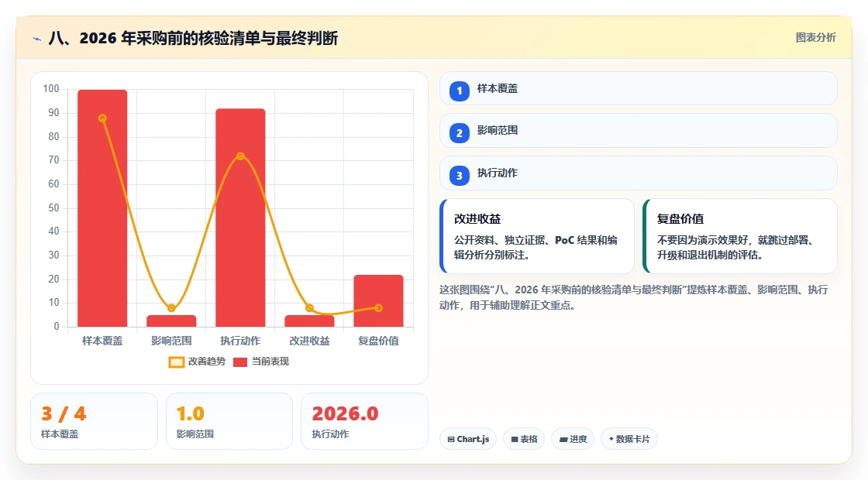Click the description paragraph starting 这张图围绕
Image resolution: width=868 pixels, height=480 pixels.
pyautogui.click(x=634, y=297)
